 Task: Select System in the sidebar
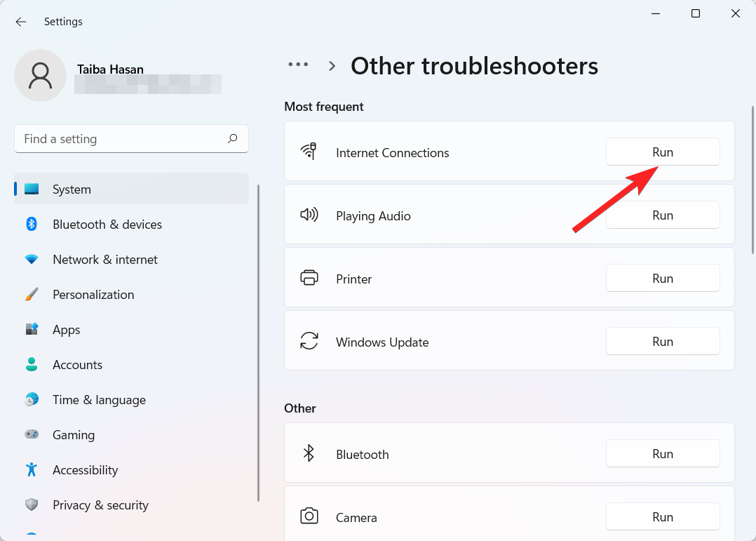click(72, 189)
